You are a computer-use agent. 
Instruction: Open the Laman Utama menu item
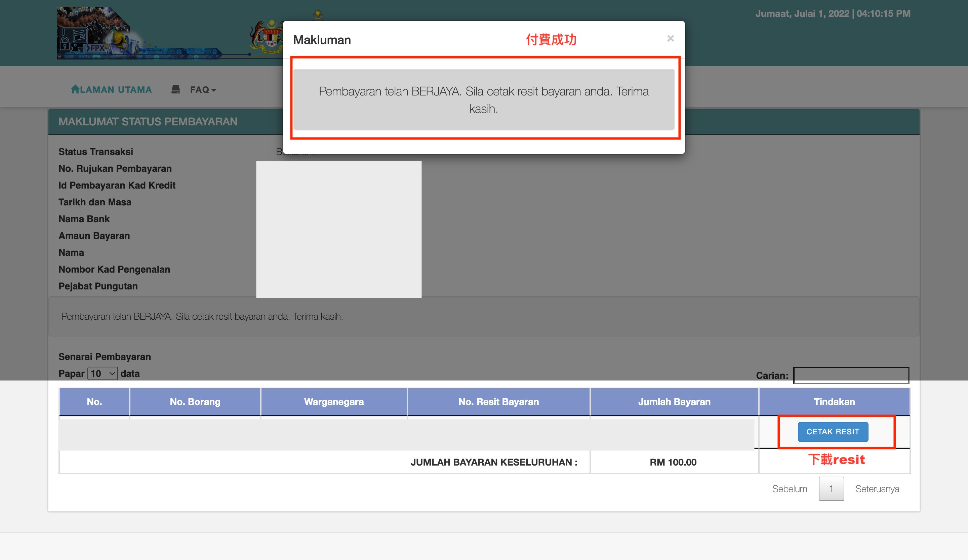coord(116,89)
